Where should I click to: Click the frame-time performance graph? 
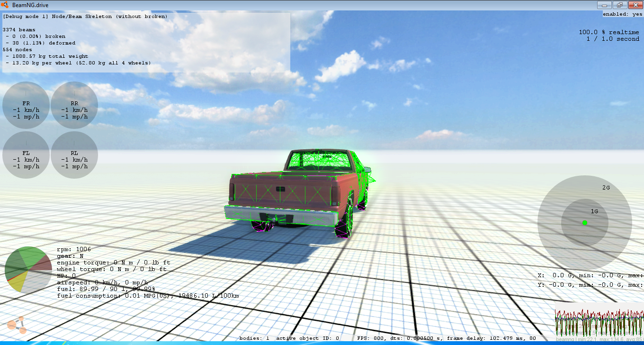599,322
